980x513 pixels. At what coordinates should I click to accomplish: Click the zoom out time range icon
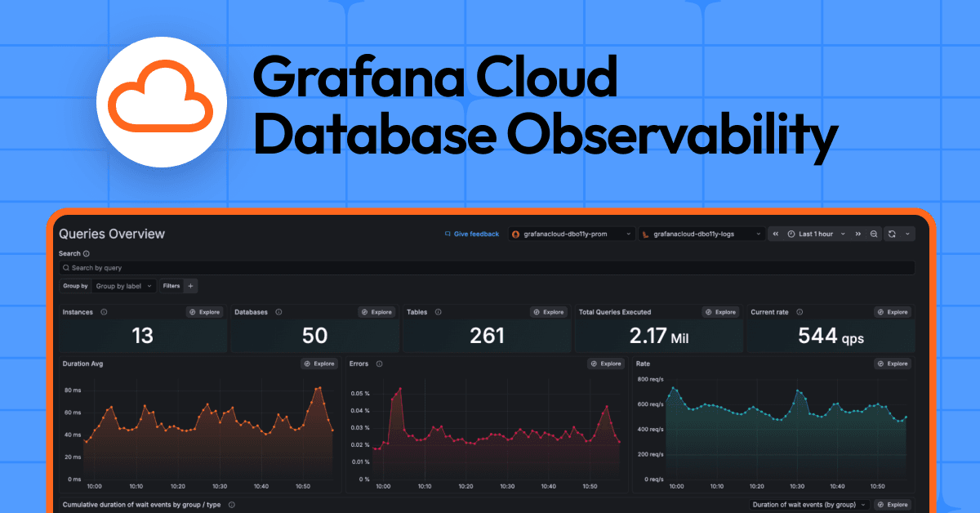874,234
